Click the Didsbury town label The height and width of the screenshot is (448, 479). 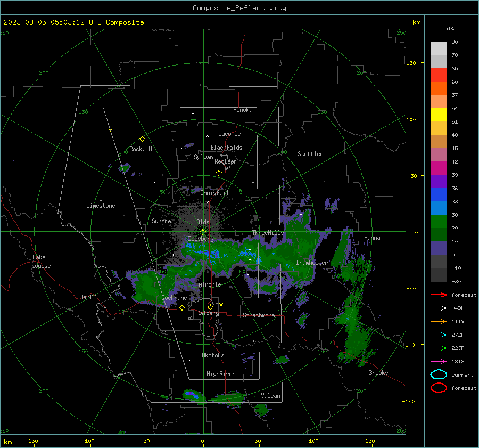(201, 239)
